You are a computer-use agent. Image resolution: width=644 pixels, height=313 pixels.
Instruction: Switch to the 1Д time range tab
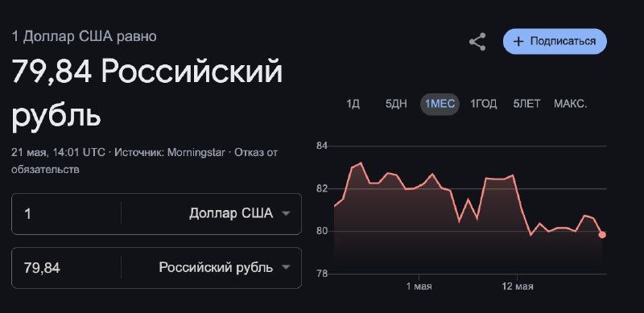click(353, 104)
